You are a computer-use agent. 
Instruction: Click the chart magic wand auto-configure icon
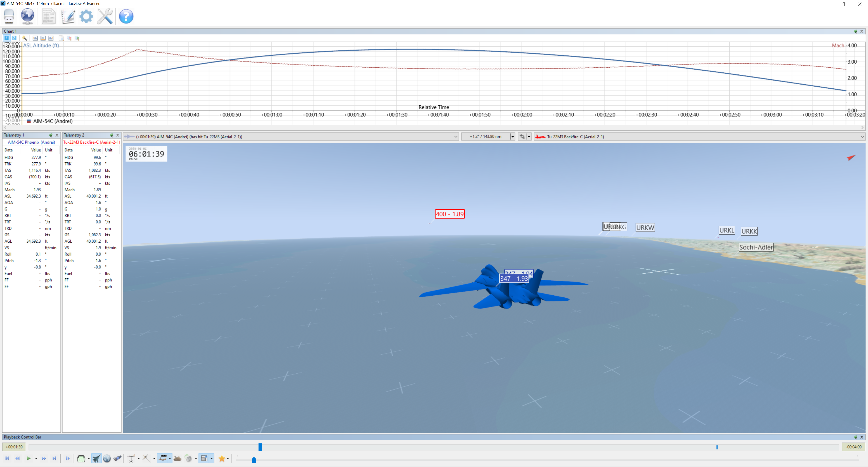pos(25,38)
